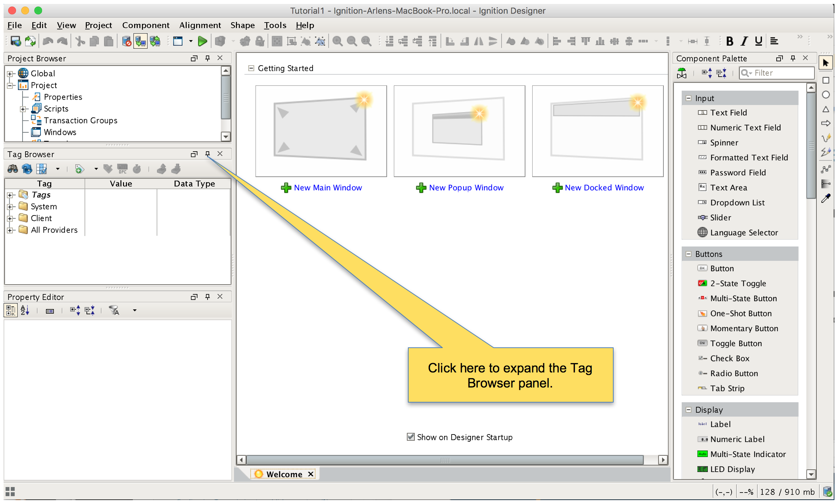The image size is (838, 504).
Task: Toggle the read/write comm mode button
Action: point(154,41)
